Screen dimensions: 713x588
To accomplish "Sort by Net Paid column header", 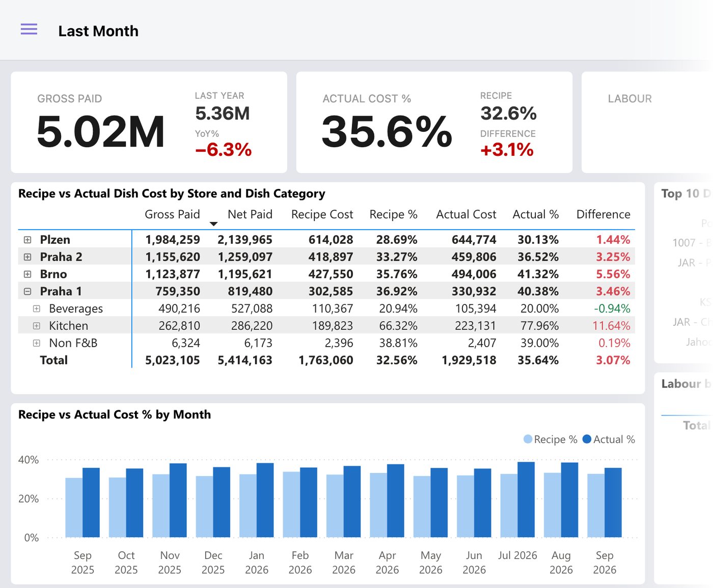I will tap(250, 214).
